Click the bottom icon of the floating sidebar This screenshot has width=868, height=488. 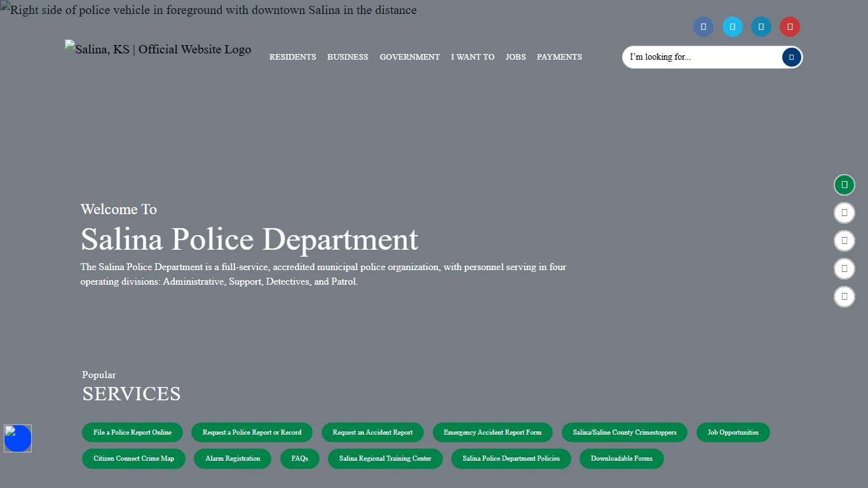click(x=844, y=296)
